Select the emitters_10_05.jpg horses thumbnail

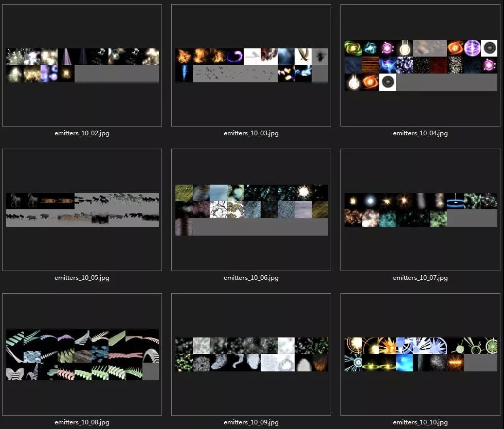[82, 210]
